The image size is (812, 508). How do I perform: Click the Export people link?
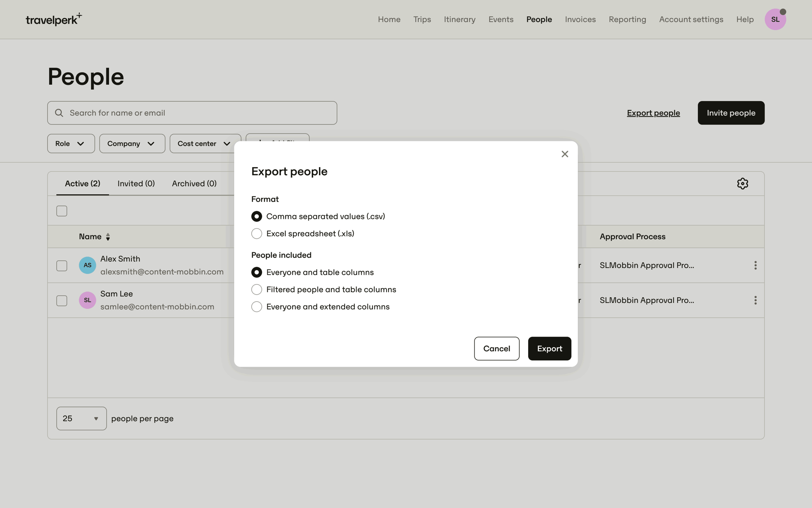pos(653,113)
